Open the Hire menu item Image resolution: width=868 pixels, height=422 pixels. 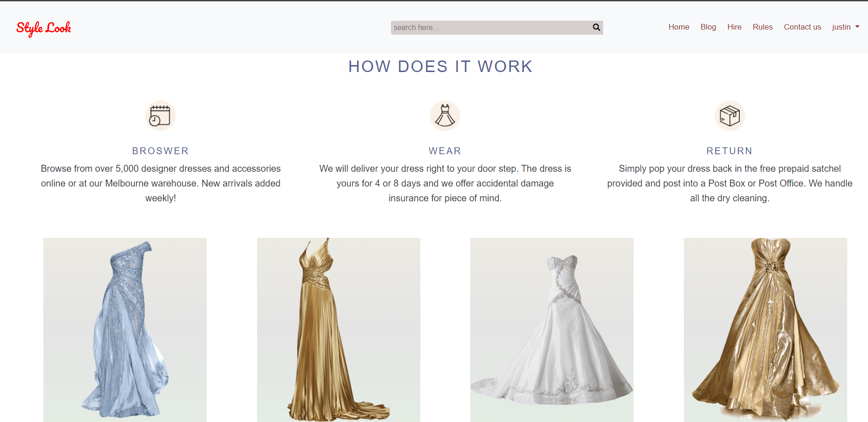pyautogui.click(x=734, y=27)
